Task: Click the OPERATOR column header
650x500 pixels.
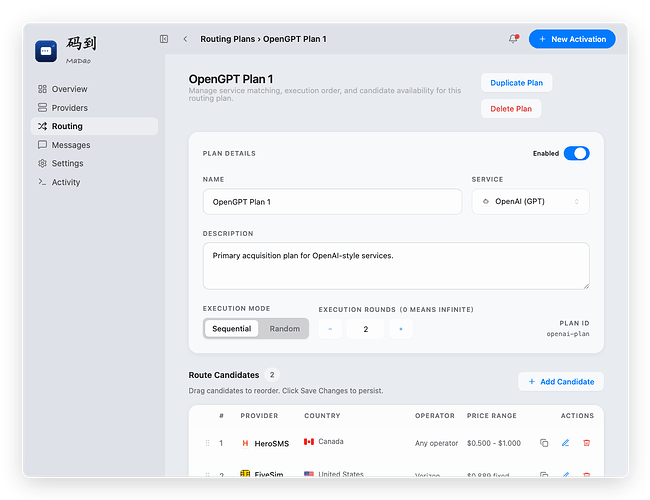Action: 435,416
